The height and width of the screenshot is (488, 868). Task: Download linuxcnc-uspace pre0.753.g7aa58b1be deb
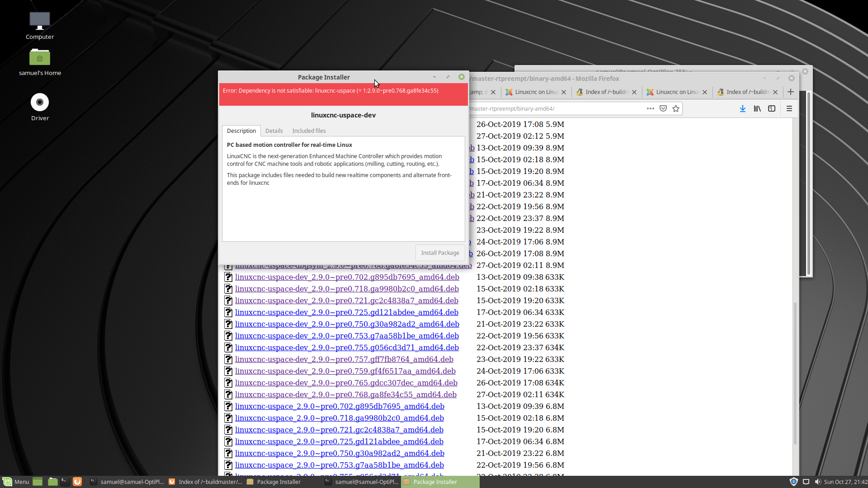(339, 465)
